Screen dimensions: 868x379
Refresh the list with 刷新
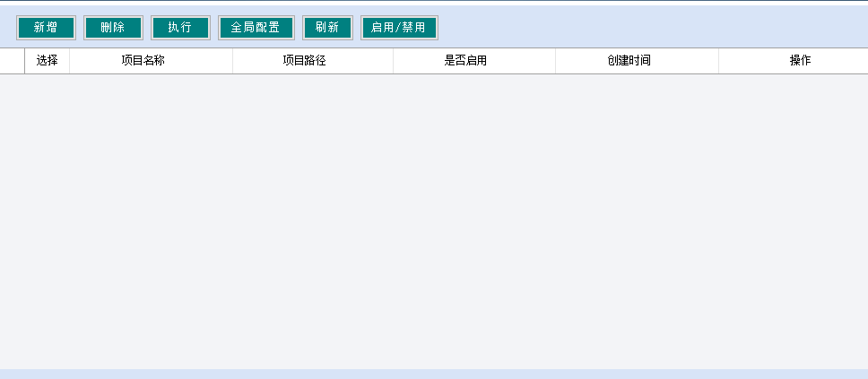(x=327, y=28)
